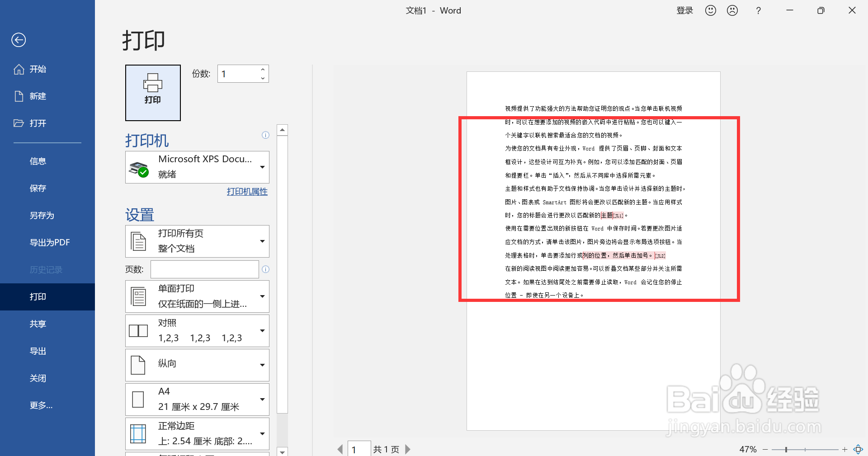Minimize the Word window

pyautogui.click(x=790, y=10)
